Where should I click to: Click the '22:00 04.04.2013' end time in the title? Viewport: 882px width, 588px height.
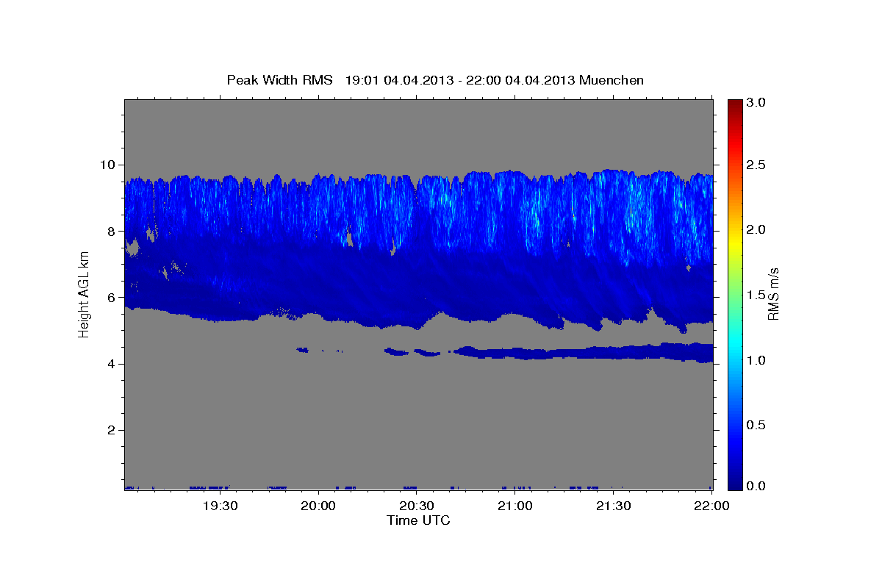[523, 80]
